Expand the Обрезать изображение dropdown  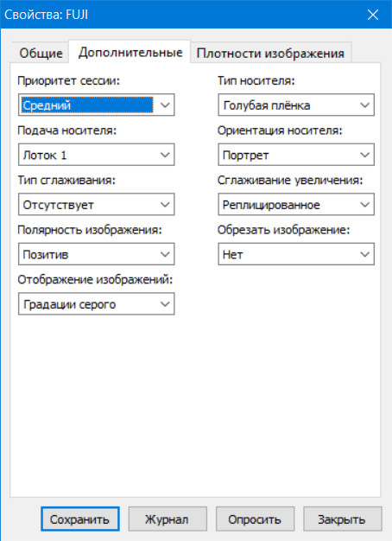[296, 254]
